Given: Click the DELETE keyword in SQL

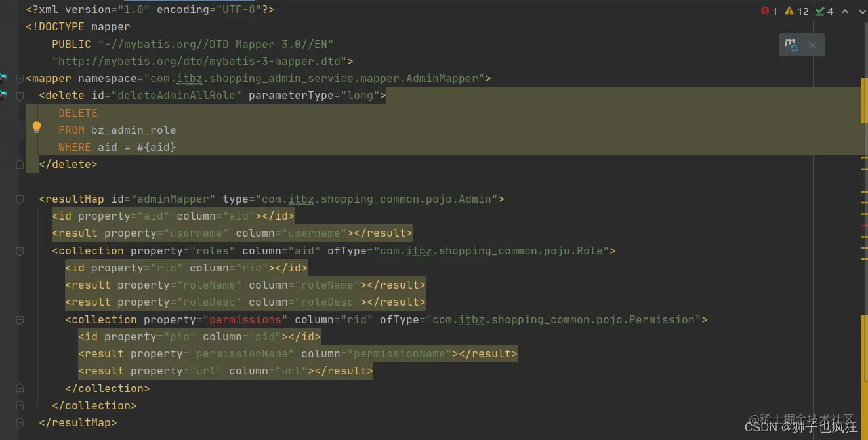Looking at the screenshot, I should click(x=78, y=113).
